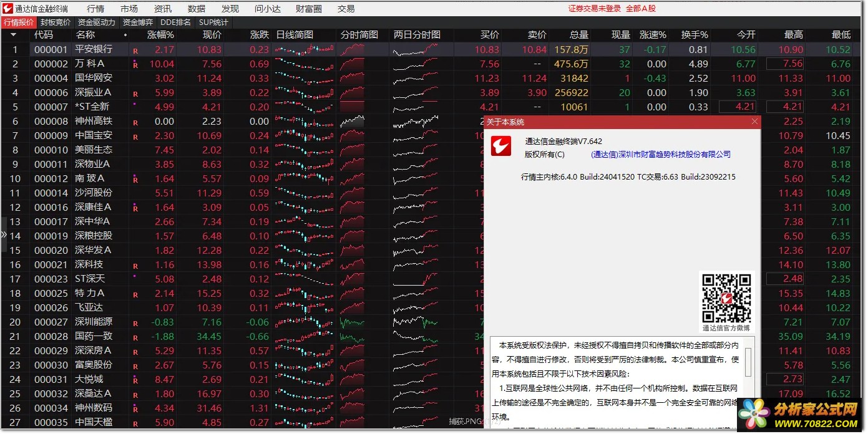Open the 数据 menu
This screenshot has height=434, width=868.
point(197,9)
